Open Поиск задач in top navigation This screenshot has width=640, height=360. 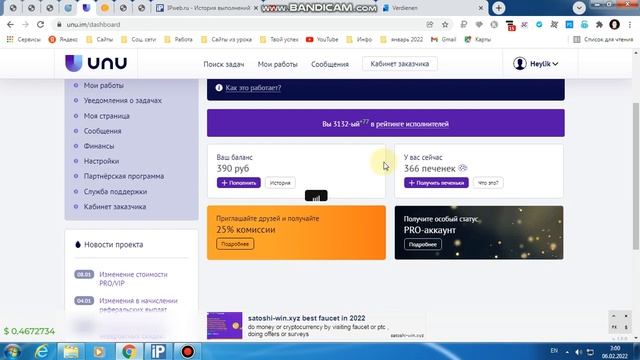click(x=224, y=64)
